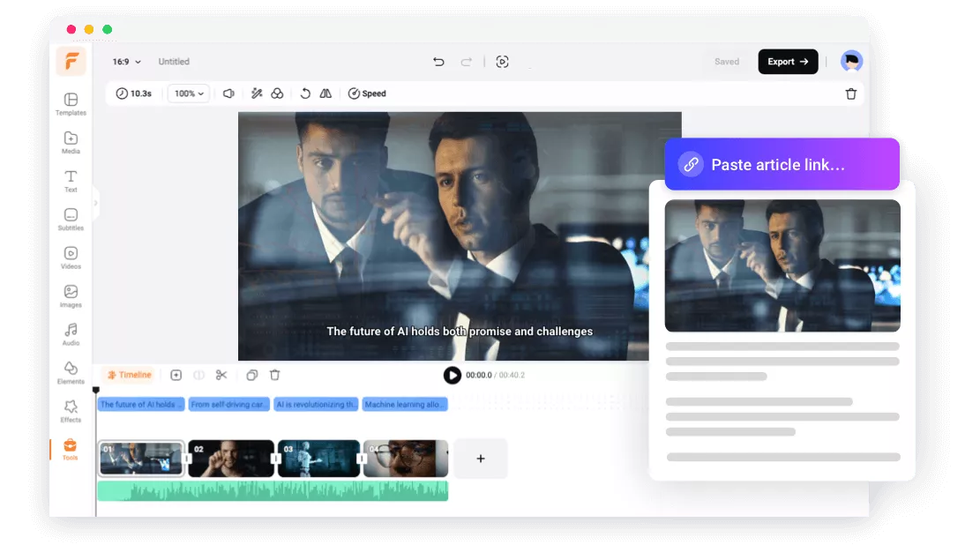
Task: Click the Paste article link field
Action: click(x=782, y=164)
